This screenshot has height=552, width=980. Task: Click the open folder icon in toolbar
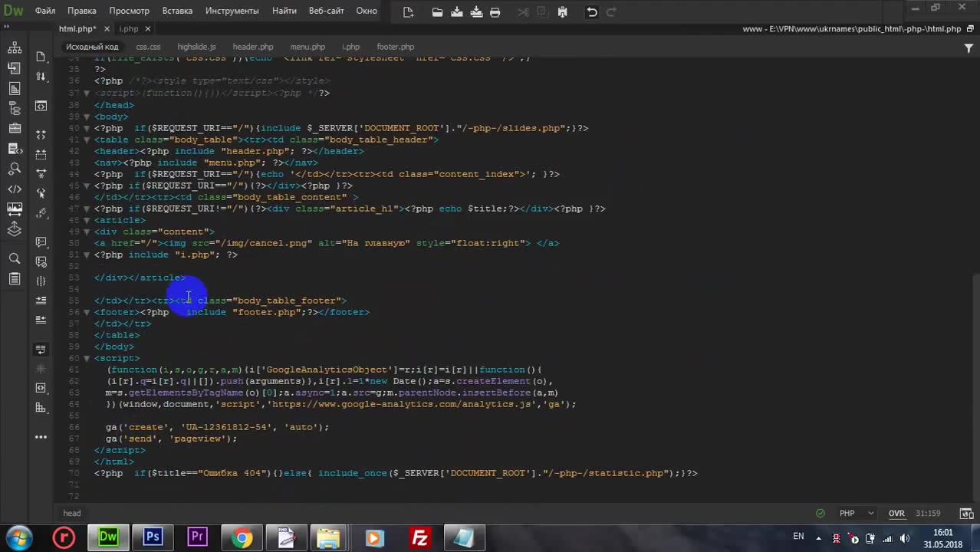(437, 11)
